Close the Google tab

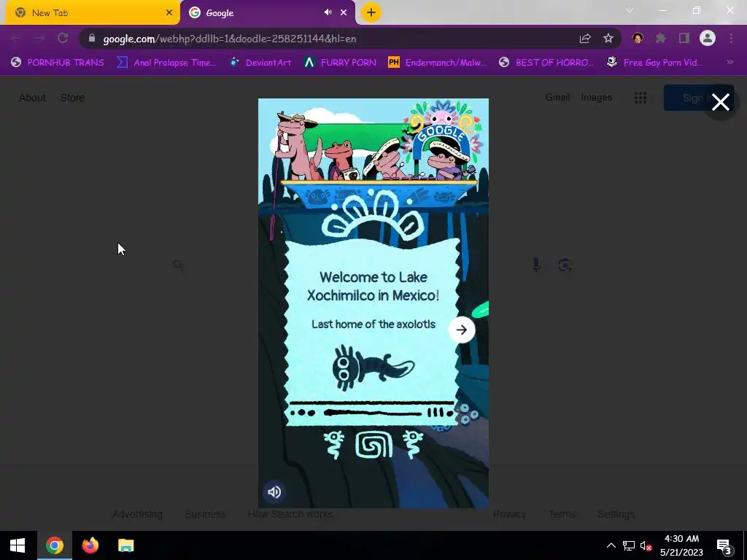tap(344, 13)
